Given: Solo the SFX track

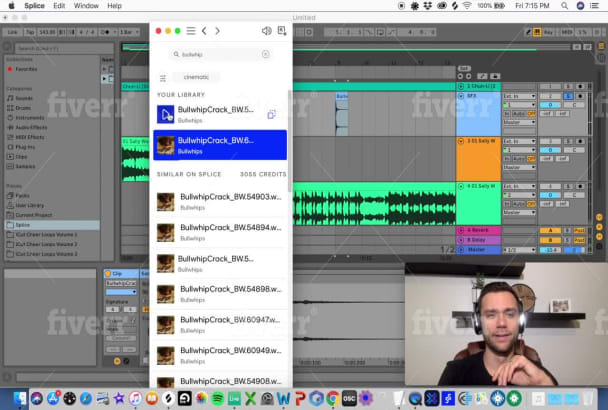Looking at the screenshot, I should (568, 96).
